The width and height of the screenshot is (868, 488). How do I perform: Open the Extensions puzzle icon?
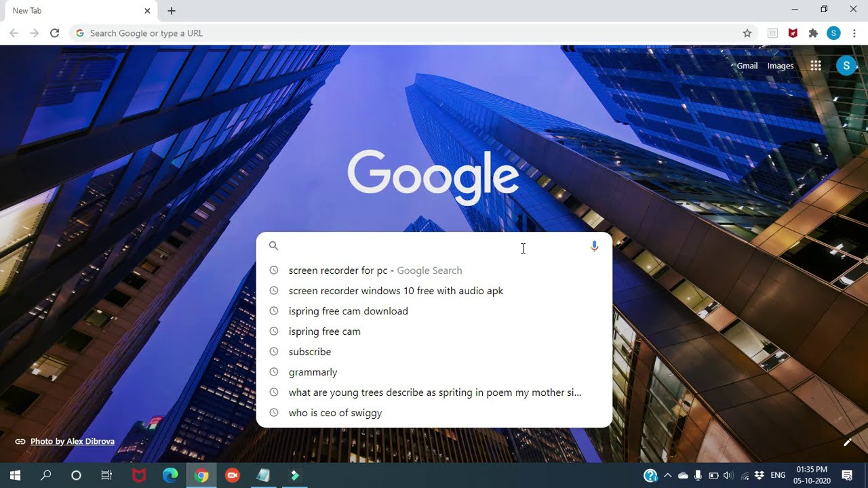click(x=813, y=33)
